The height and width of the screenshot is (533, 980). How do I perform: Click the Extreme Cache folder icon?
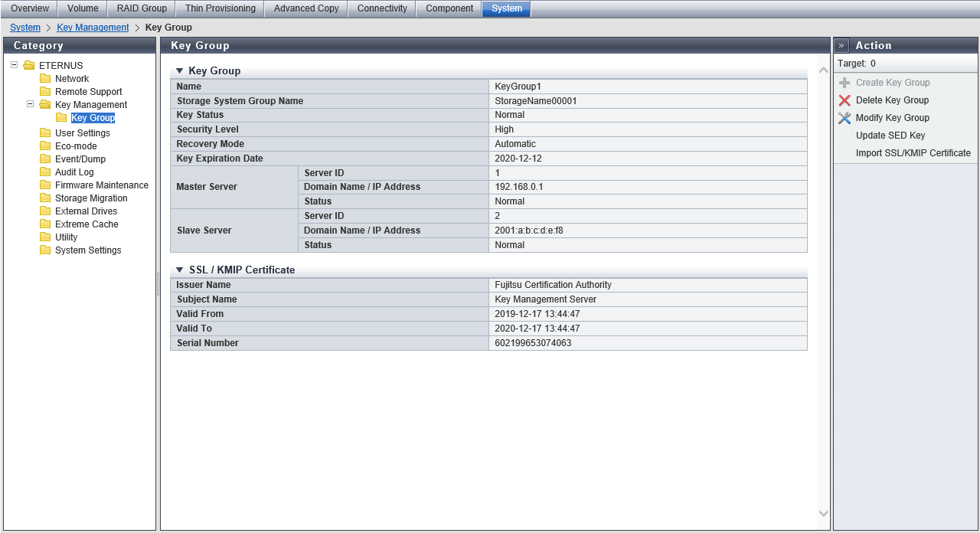45,224
